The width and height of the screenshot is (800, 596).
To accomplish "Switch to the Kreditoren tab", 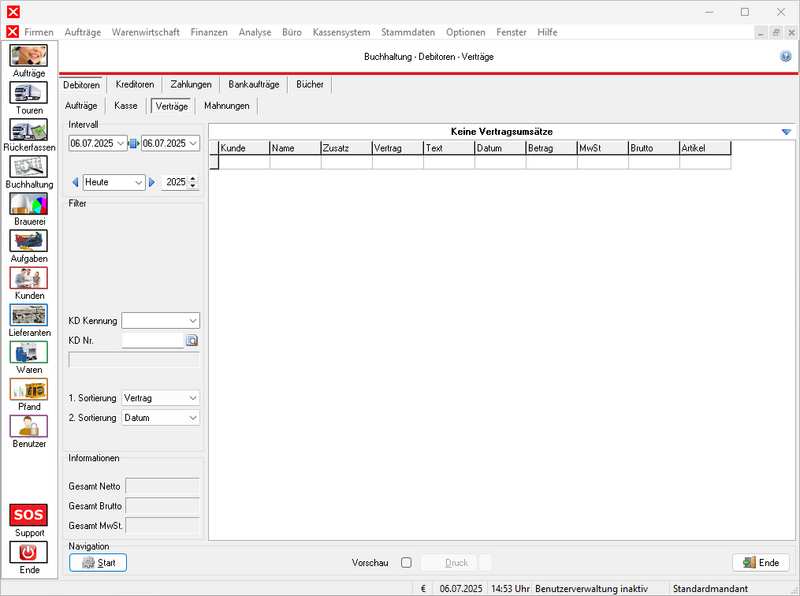I will click(134, 85).
